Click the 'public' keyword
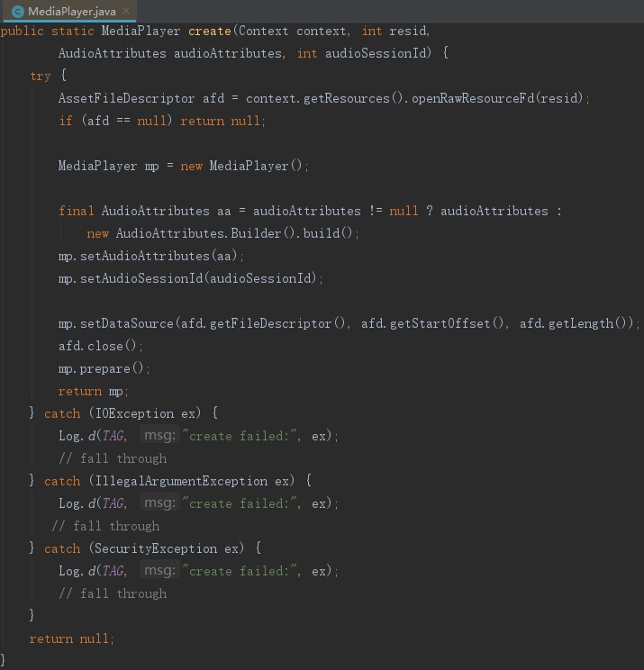The height and width of the screenshot is (670, 644). [23, 32]
